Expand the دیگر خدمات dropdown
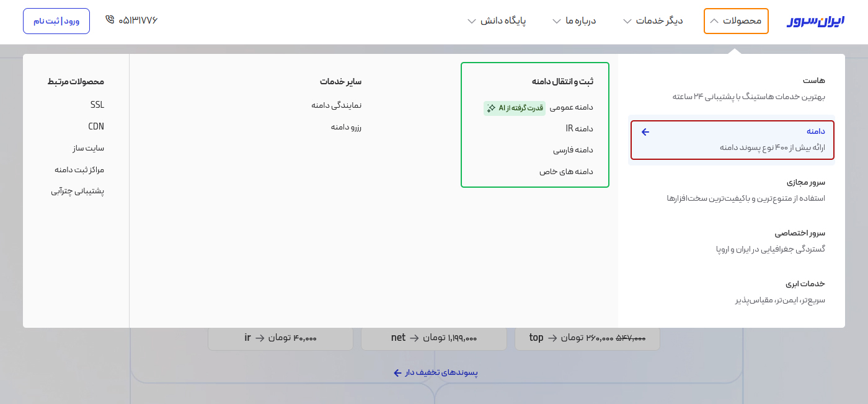The height and width of the screenshot is (404, 868). click(x=653, y=21)
